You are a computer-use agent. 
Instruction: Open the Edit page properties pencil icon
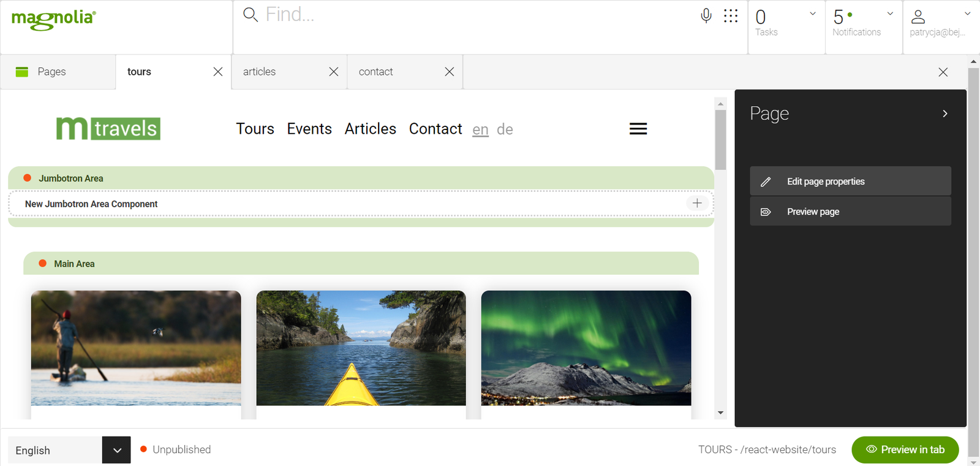766,181
